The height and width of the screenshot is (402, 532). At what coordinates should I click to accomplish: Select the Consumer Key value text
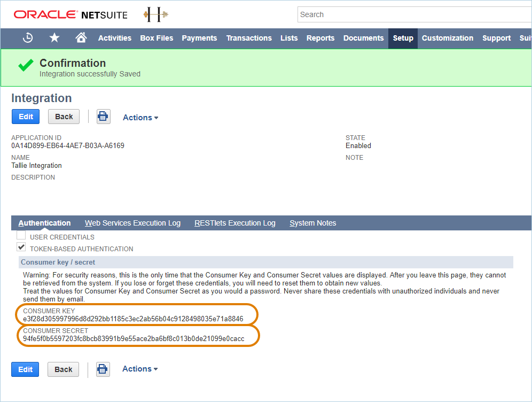pos(134,319)
